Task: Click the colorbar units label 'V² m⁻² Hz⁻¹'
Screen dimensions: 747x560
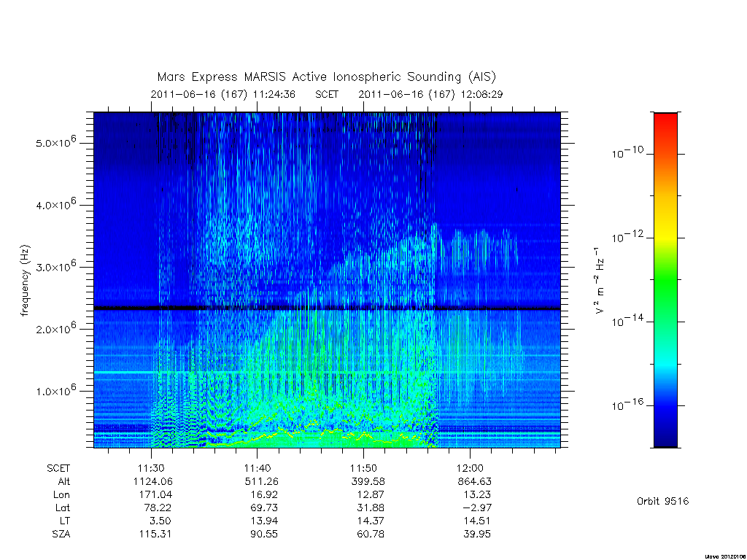Action: 600,280
